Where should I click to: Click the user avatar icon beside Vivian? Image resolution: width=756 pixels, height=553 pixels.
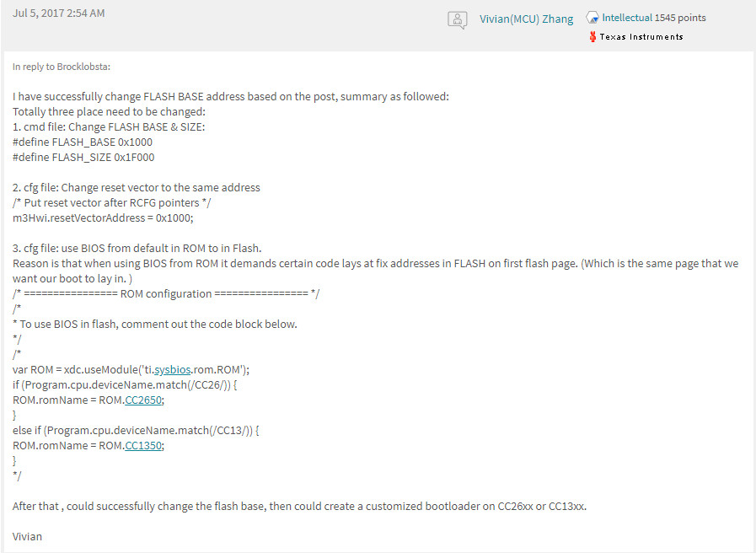(x=457, y=19)
